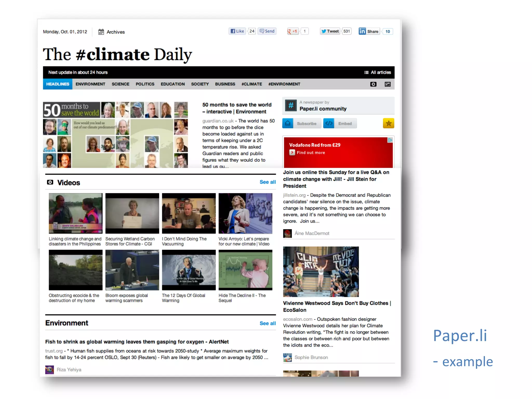Switch to the Environment tab
The height and width of the screenshot is (399, 532).
click(90, 84)
